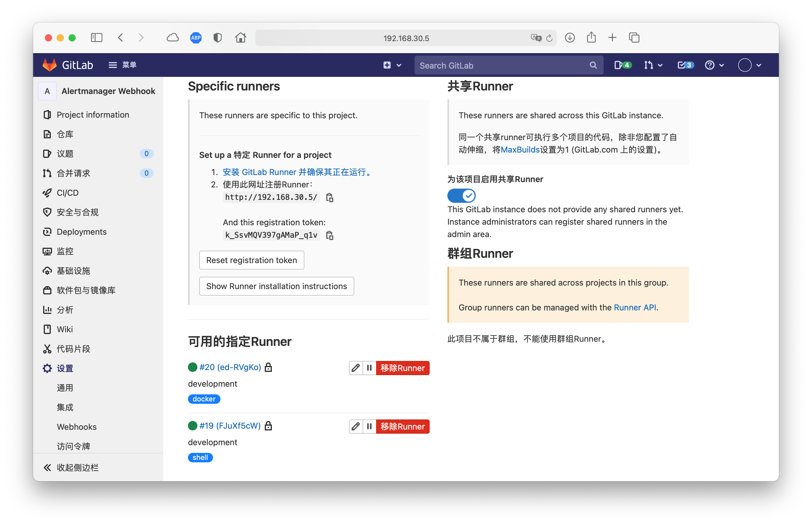Expand the merge requests dropdown

point(653,65)
